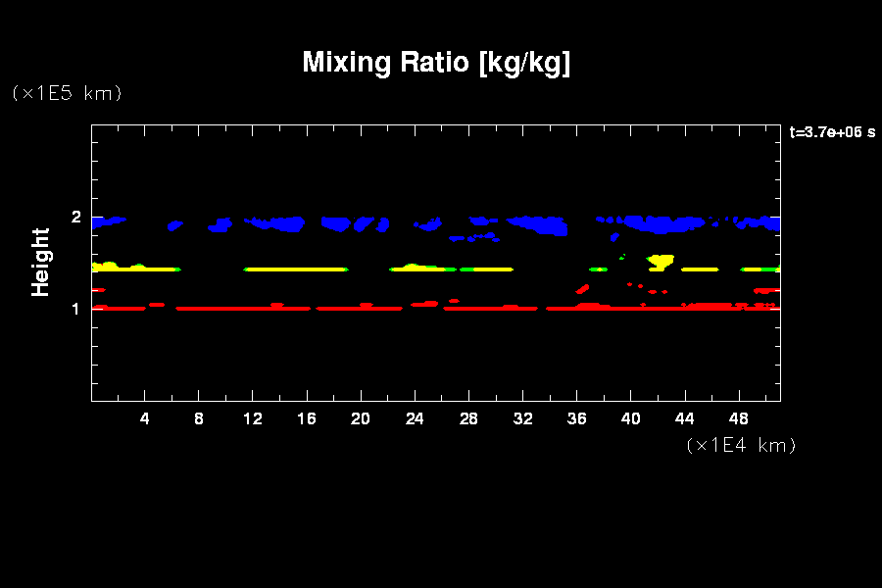Select x-axis tick label 32

(x=523, y=419)
